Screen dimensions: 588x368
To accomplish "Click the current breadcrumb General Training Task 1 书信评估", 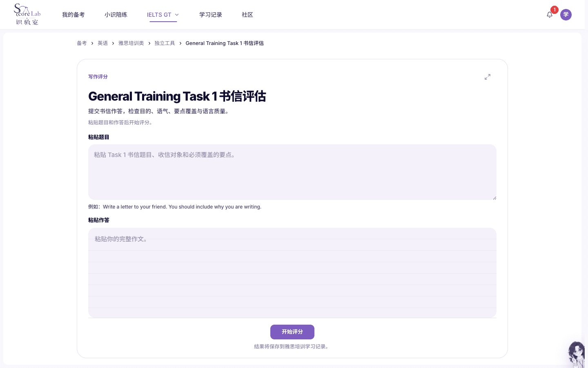I will pyautogui.click(x=225, y=43).
